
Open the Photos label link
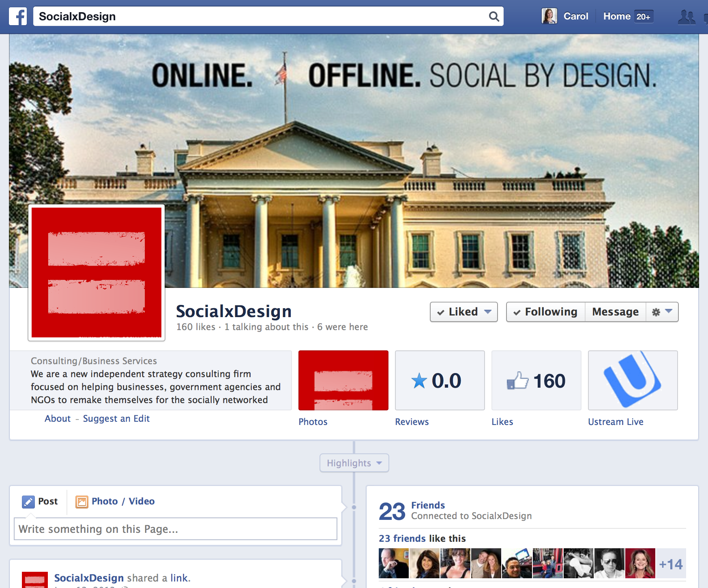313,422
